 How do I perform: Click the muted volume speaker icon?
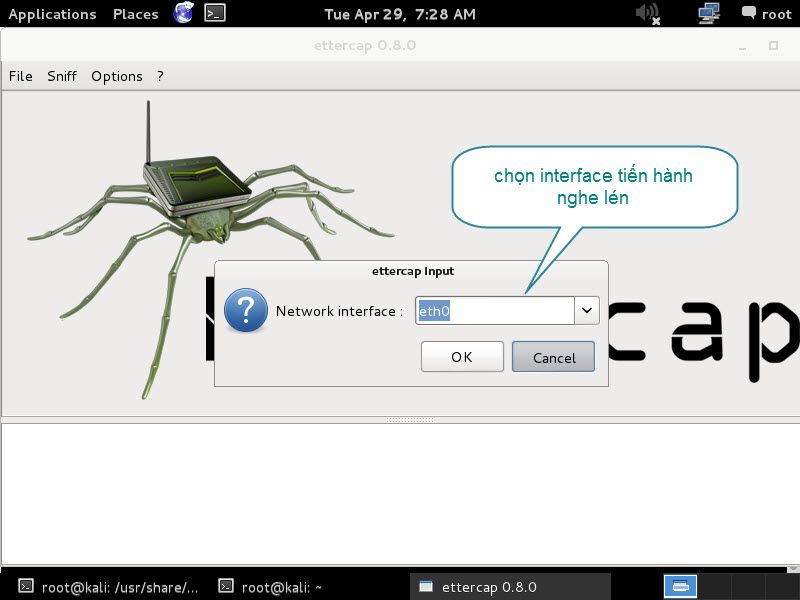click(648, 13)
